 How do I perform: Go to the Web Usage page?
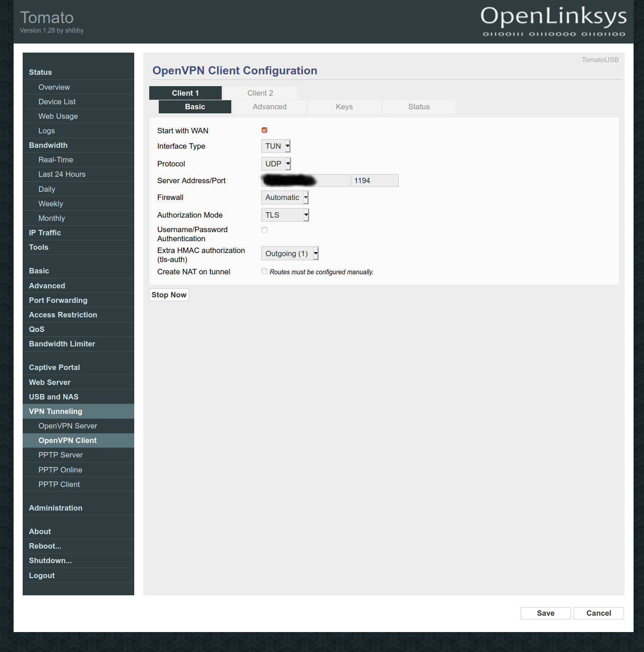(58, 116)
